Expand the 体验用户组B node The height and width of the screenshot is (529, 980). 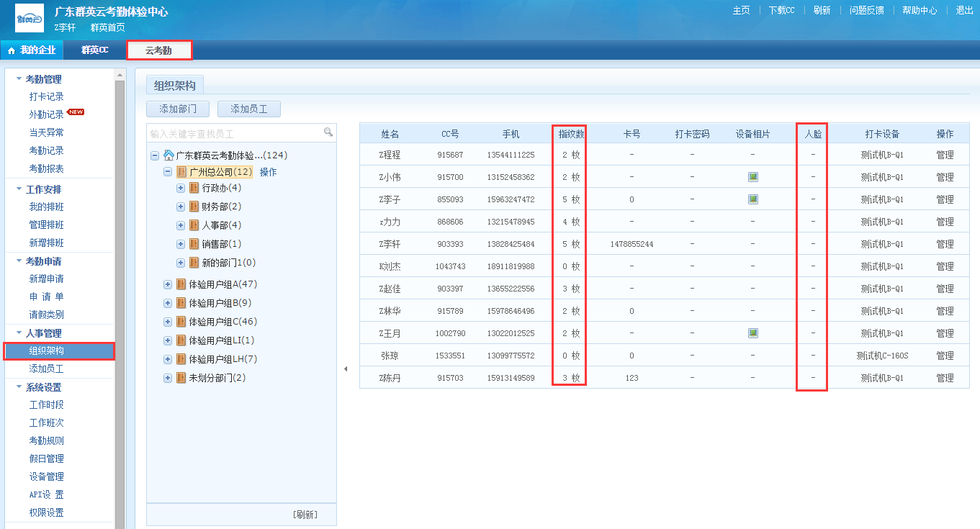(x=168, y=303)
